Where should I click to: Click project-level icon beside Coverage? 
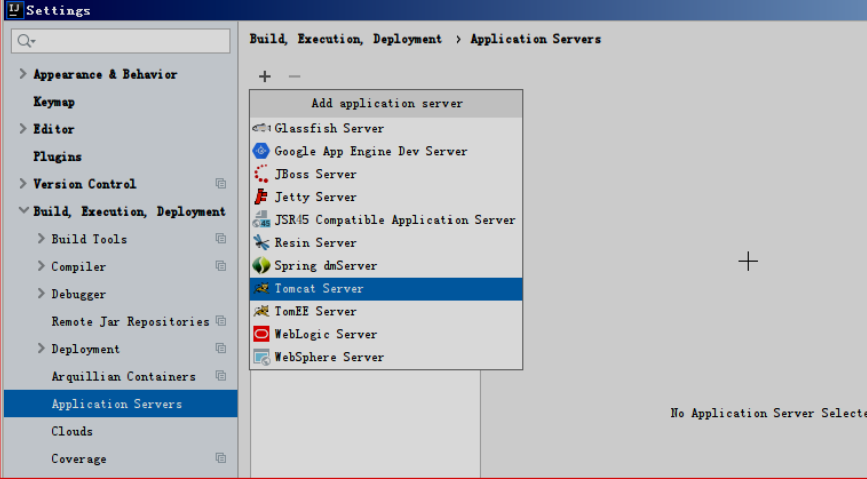click(221, 458)
